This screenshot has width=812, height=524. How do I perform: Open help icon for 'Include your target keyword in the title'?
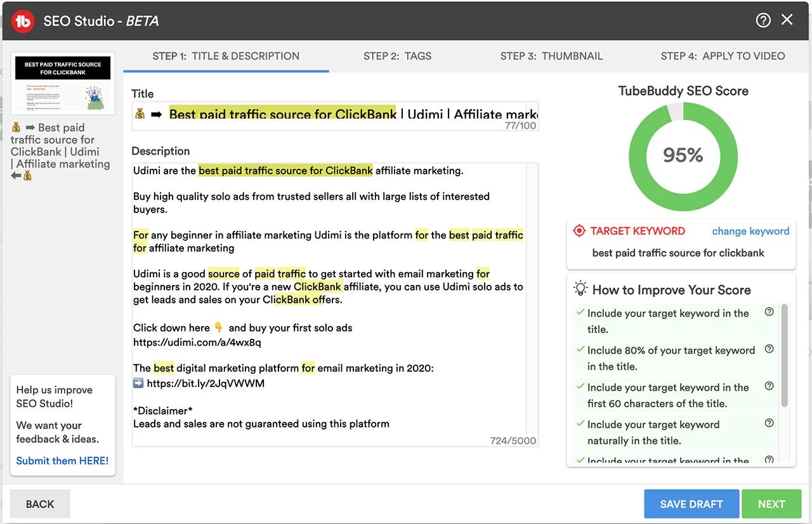[769, 312]
